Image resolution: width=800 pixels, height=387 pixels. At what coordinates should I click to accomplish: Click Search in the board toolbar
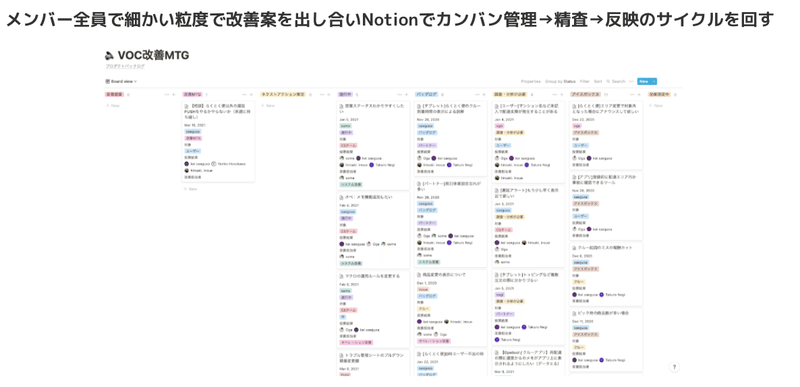[616, 81]
